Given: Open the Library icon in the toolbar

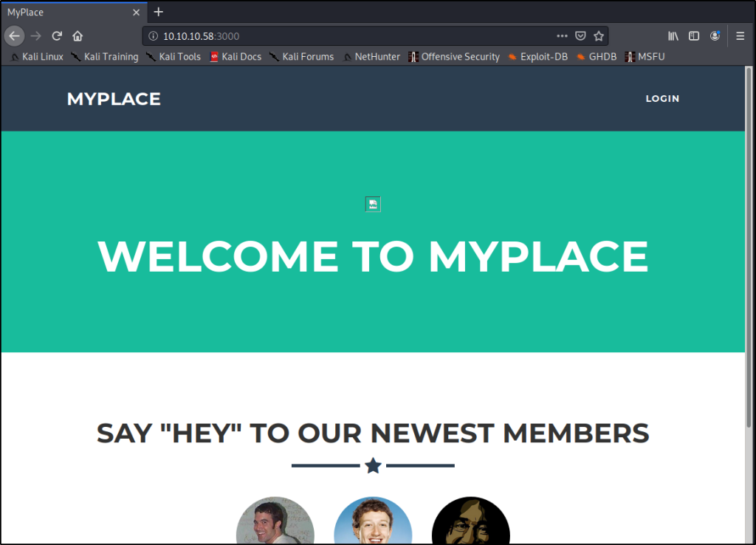Looking at the screenshot, I should pyautogui.click(x=673, y=36).
